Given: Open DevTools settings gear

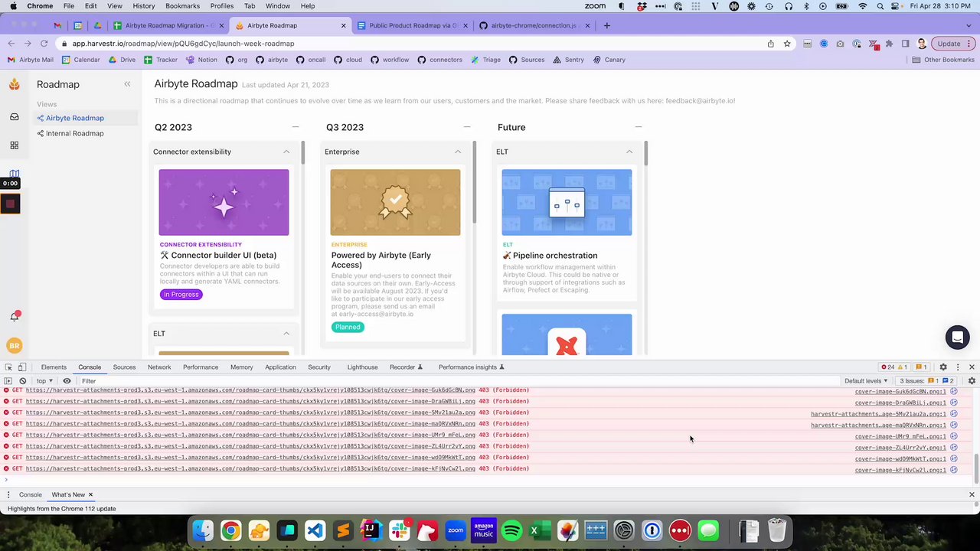Looking at the screenshot, I should click(x=943, y=367).
